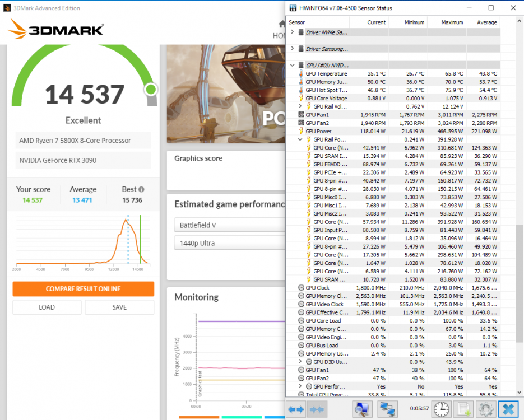524x420 pixels.
Task: Click the Best score info icon
Action: point(141,190)
